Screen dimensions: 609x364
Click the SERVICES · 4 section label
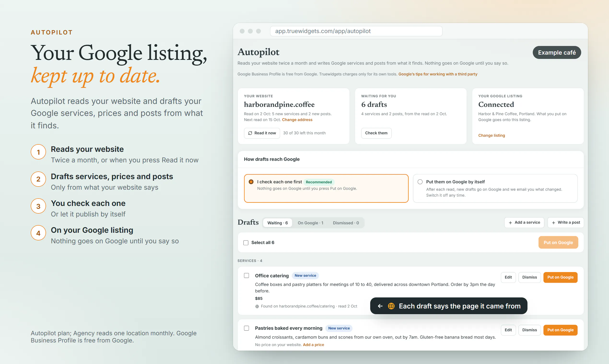tap(250, 261)
